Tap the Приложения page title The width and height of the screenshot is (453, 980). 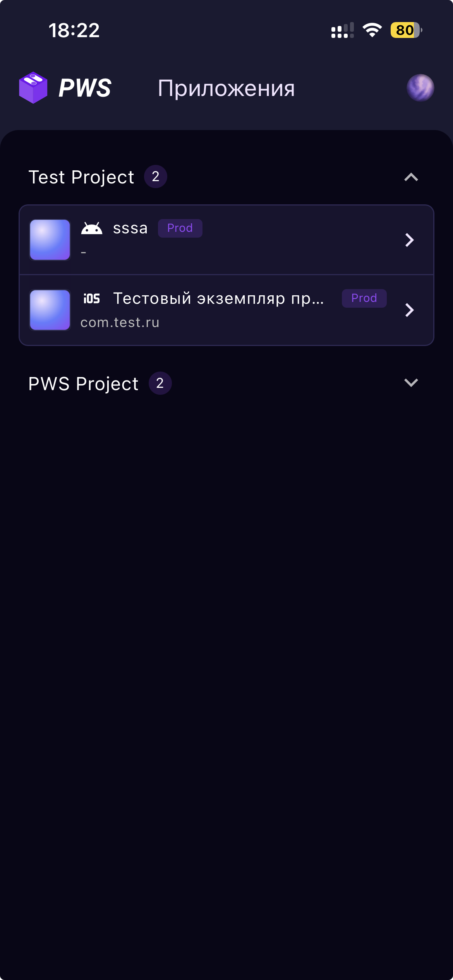coord(226,88)
